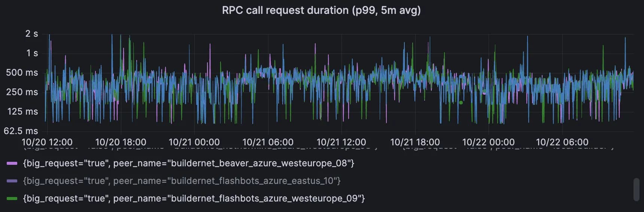
Task: Click the panel title RPC call request duration
Action: 321,10
